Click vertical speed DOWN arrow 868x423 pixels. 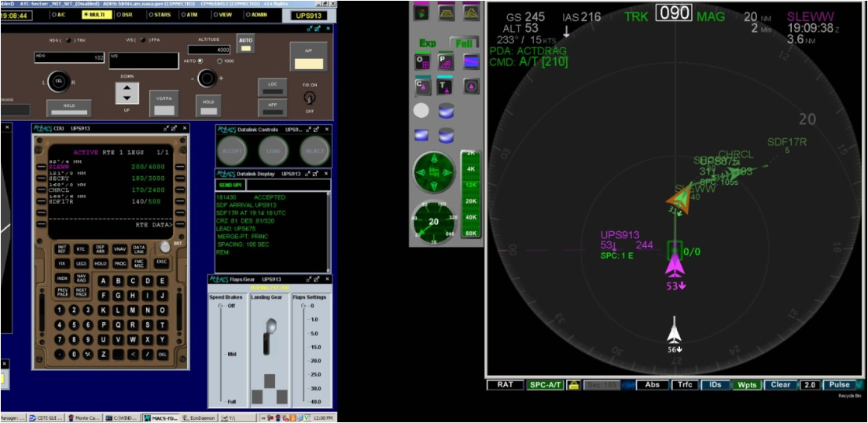pyautogui.click(x=127, y=88)
